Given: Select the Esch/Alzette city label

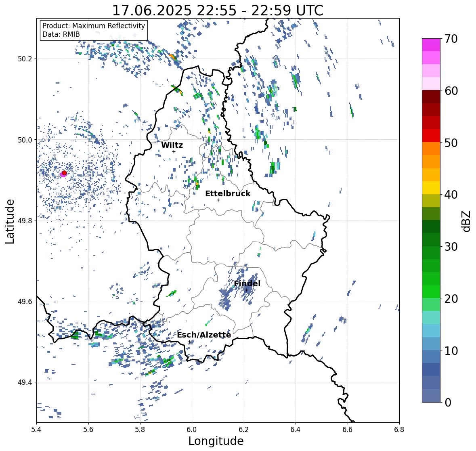Looking at the screenshot, I should (x=204, y=335).
